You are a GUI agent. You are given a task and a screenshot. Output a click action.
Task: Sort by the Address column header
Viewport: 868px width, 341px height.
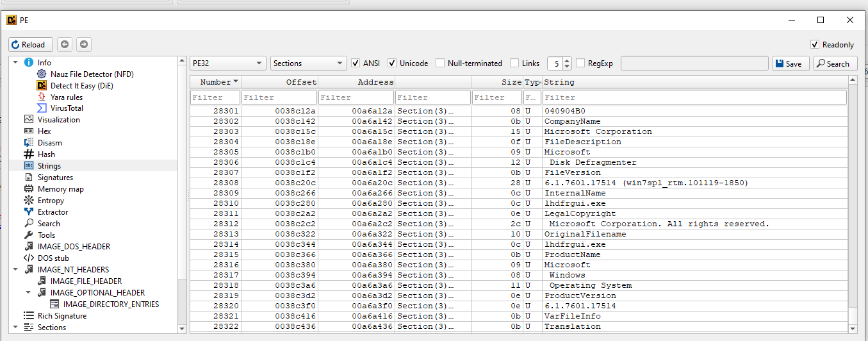tap(356, 82)
